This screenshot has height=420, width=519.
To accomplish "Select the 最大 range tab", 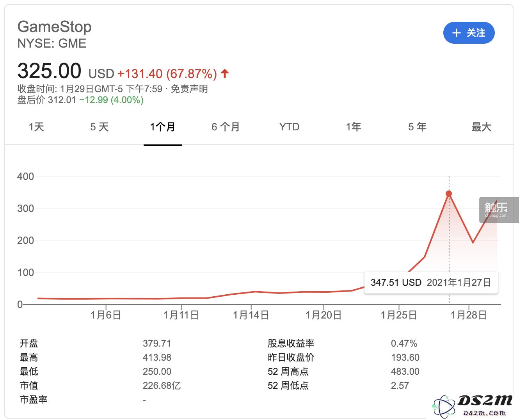I will pos(481,127).
